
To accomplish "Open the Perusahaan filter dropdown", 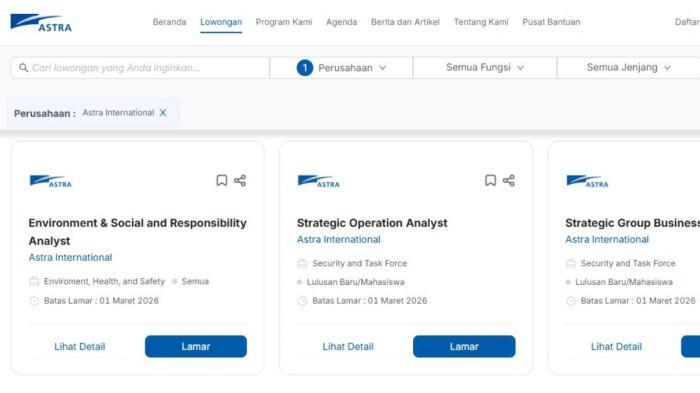I will (x=342, y=68).
